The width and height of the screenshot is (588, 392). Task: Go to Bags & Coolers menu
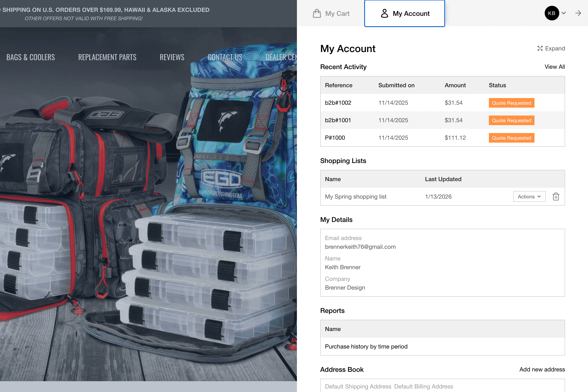pyautogui.click(x=30, y=57)
